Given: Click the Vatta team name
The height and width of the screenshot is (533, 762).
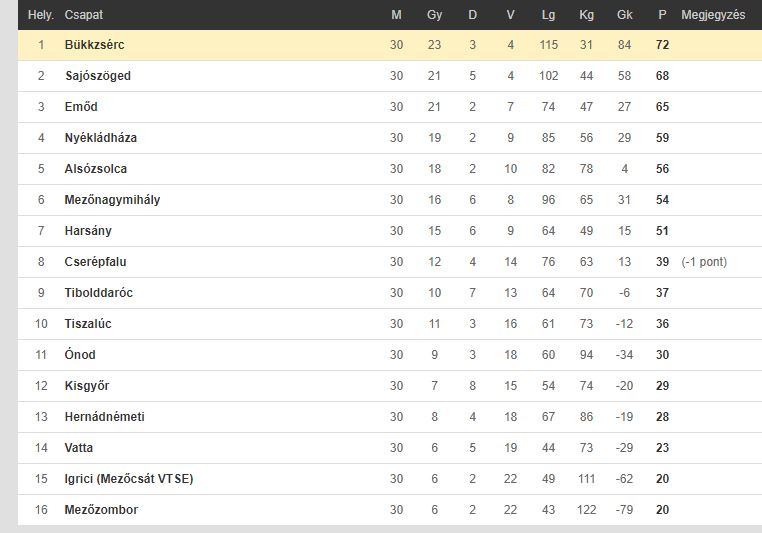Looking at the screenshot, I should click(x=79, y=448).
